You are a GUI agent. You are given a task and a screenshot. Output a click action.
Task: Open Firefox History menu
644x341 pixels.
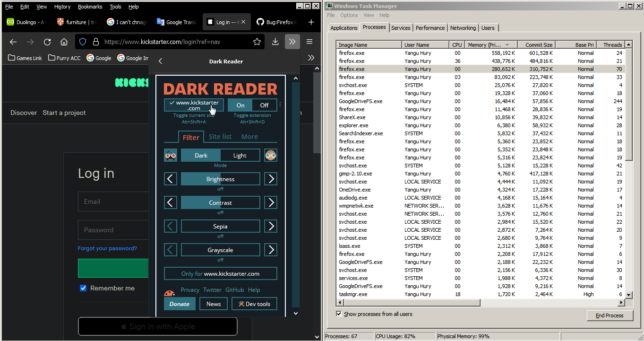click(62, 7)
